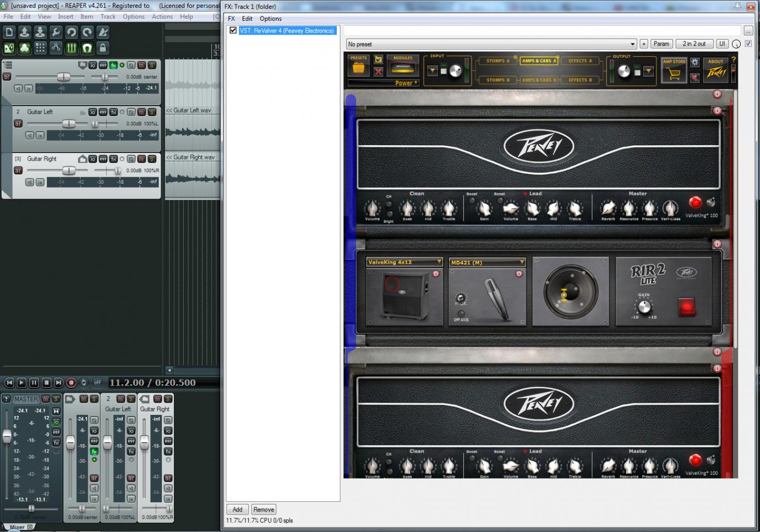Toggle the red power button on upper ValveKing amp

(696, 202)
